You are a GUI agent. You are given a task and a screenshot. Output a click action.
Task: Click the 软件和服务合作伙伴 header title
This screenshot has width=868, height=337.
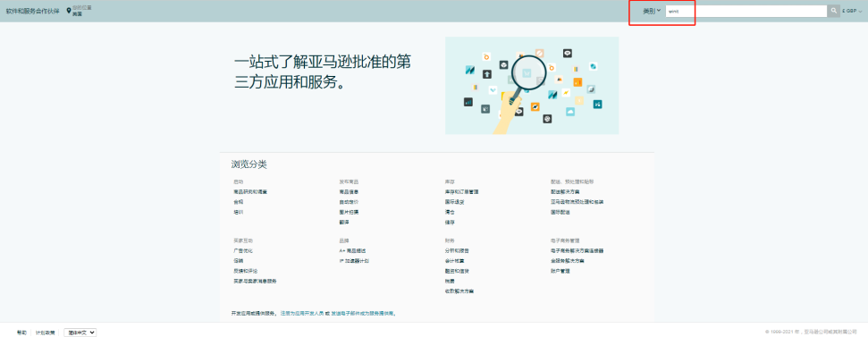tap(33, 11)
